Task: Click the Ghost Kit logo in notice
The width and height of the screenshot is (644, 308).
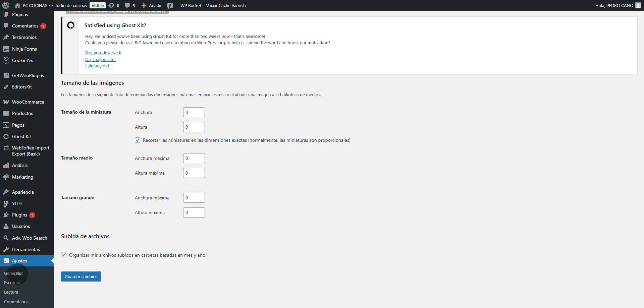Action: (71, 25)
